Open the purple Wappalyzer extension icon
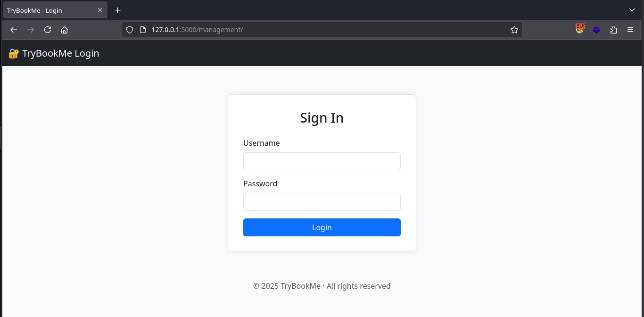The width and height of the screenshot is (644, 317). 596,30
